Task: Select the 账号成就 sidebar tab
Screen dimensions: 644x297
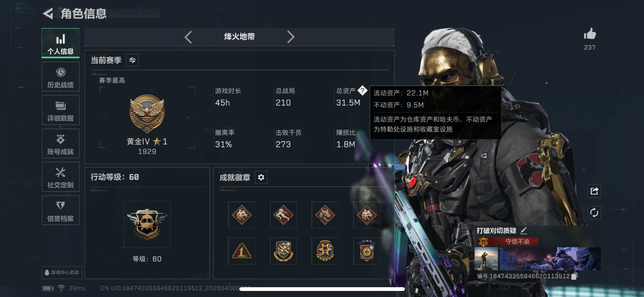Action: pos(60,144)
